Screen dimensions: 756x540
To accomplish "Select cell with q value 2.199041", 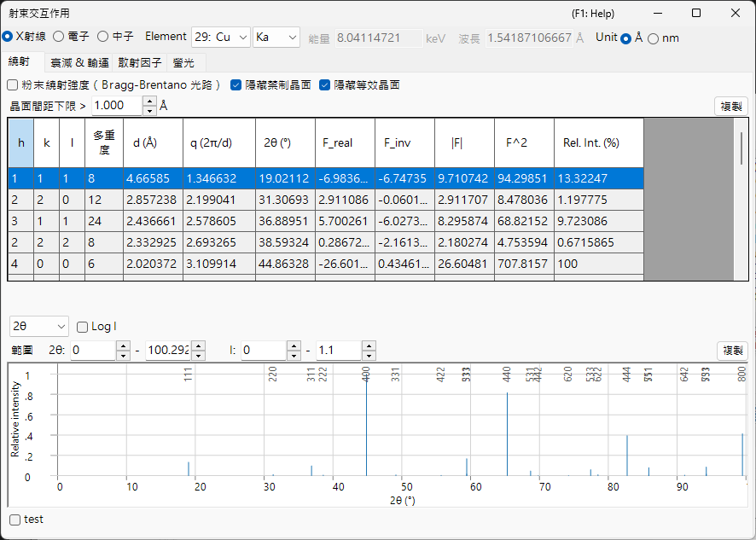I will click(219, 200).
